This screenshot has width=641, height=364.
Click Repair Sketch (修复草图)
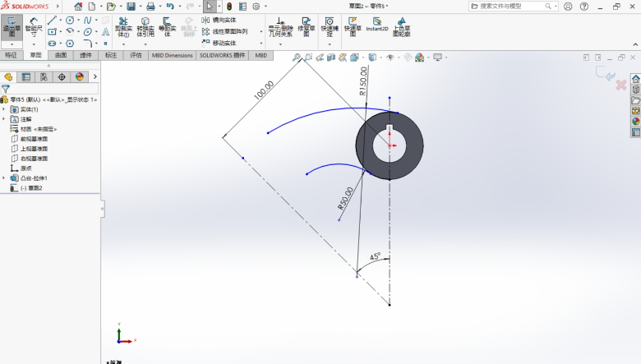coord(307,27)
